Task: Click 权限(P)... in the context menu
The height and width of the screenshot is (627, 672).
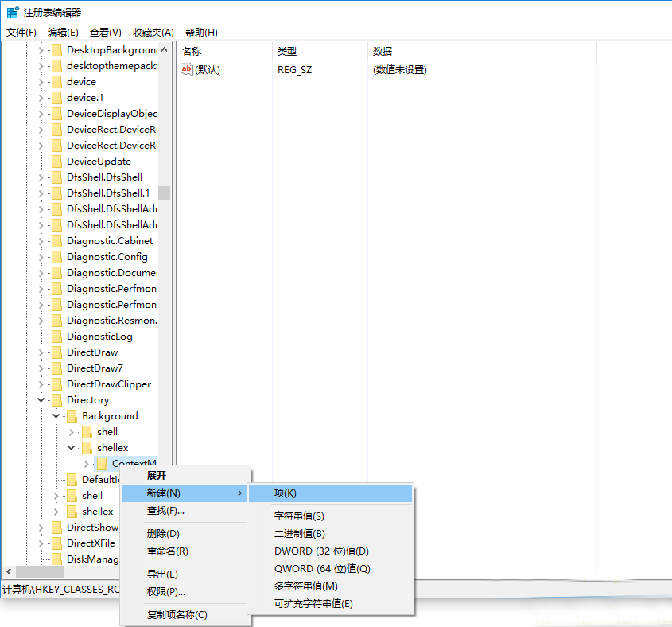Action: 166,591
